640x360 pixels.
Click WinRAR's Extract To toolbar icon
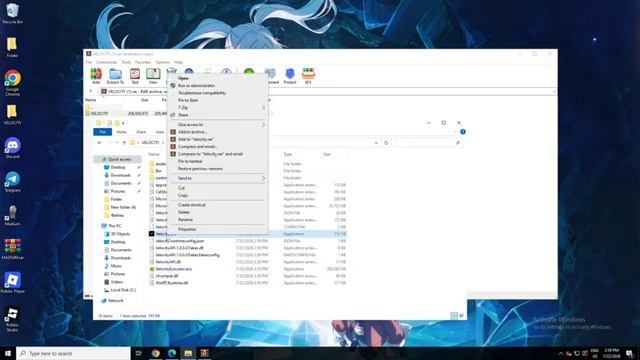point(115,76)
